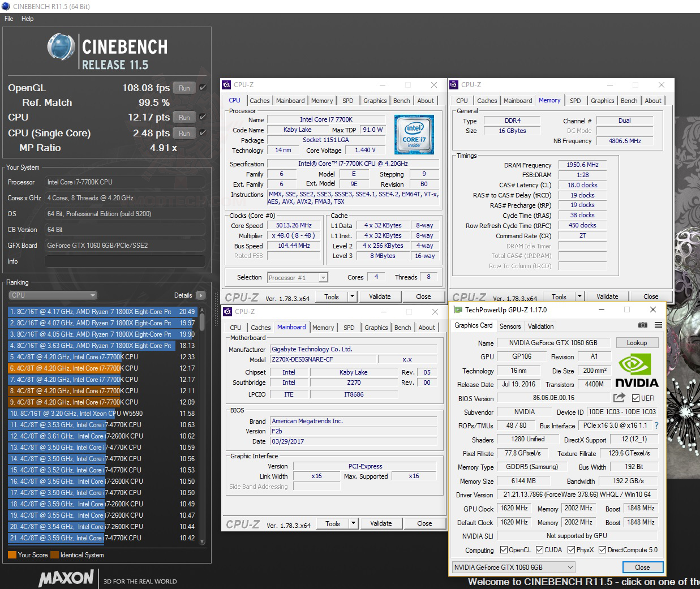Click the GPU-Z BIOS share/export icon

point(620,398)
